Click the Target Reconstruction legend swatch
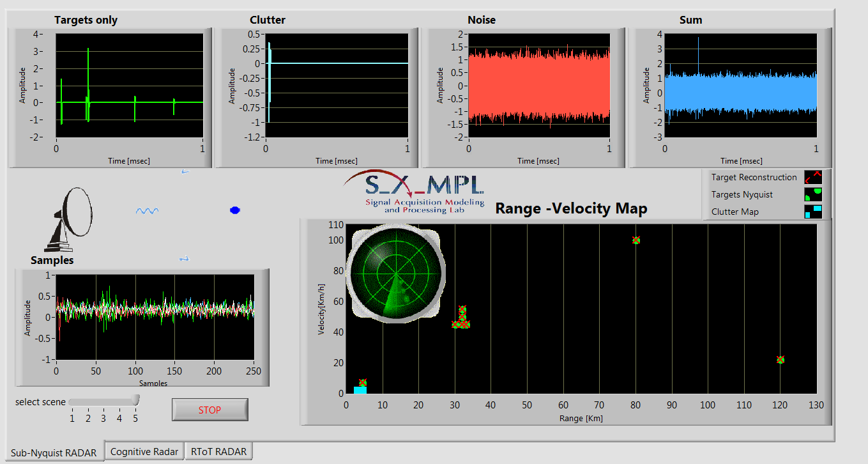The image size is (868, 464). click(x=812, y=178)
